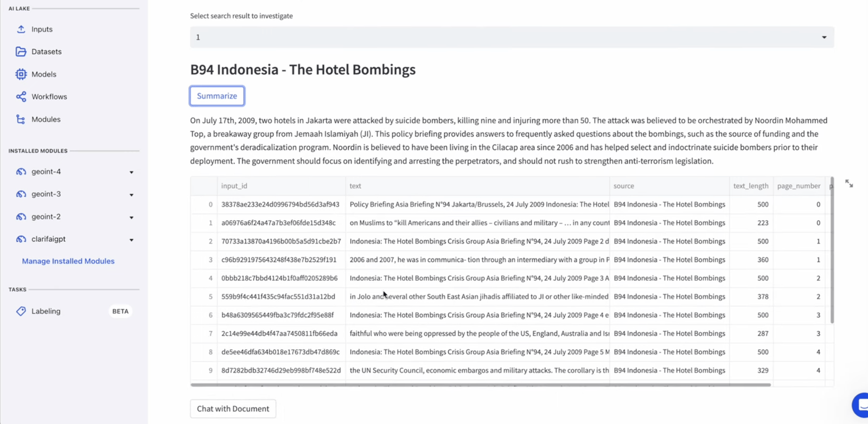Click the horizontal scrollbar under the table
Image resolution: width=868 pixels, height=424 pixels.
(480, 385)
